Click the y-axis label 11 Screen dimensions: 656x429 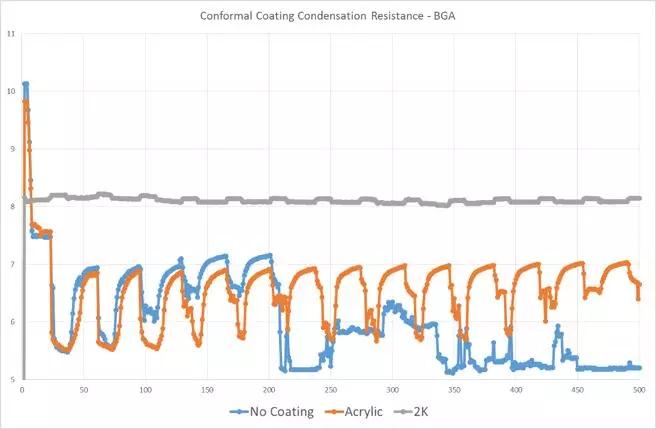10,34
